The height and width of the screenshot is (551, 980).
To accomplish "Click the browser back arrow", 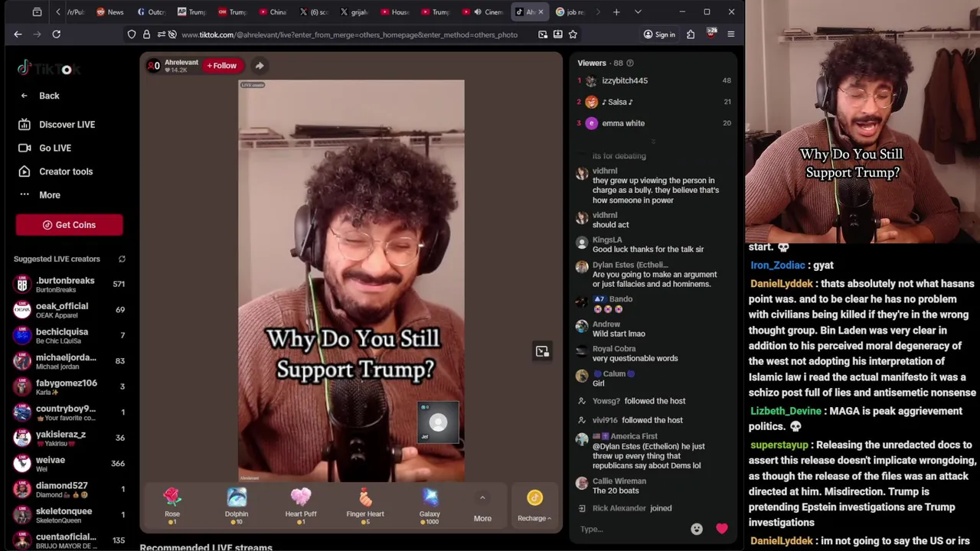I will click(18, 34).
